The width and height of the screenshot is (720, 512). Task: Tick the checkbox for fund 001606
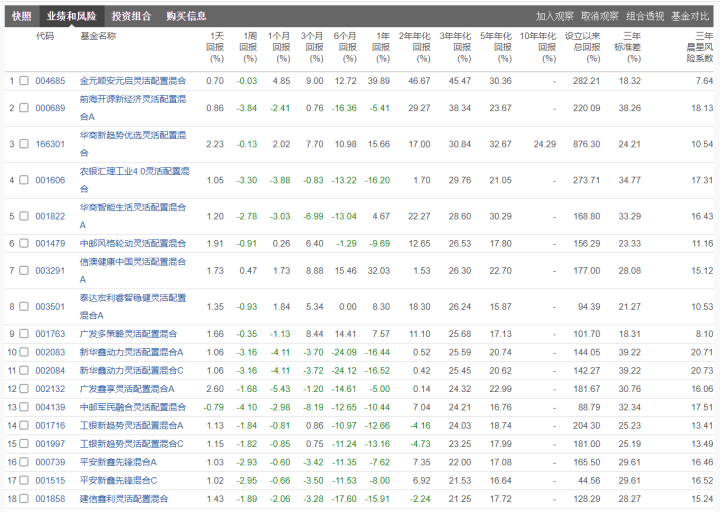(x=24, y=180)
